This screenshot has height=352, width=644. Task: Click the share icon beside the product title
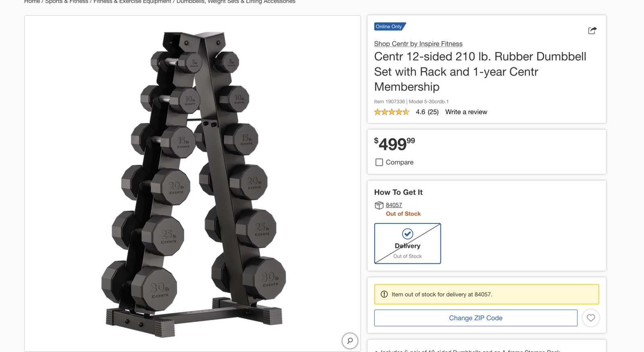point(592,31)
